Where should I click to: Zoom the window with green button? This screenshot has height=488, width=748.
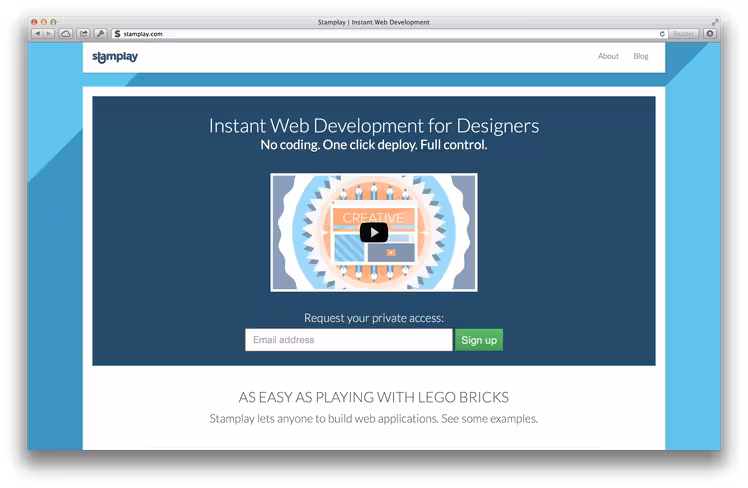[53, 22]
